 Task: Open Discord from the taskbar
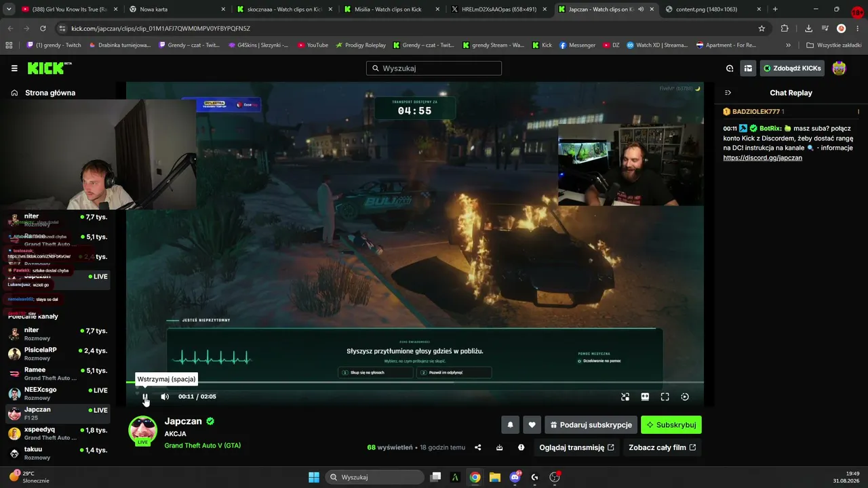[x=515, y=477]
